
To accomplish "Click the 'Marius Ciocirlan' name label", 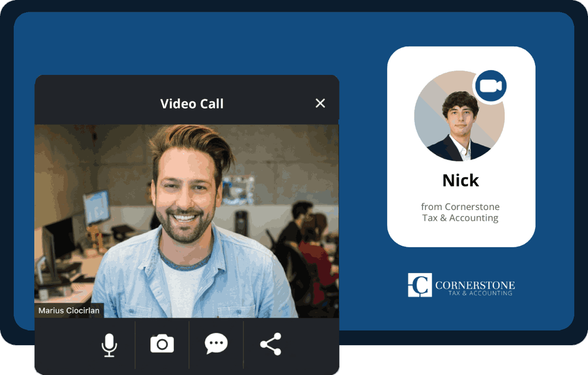I will (69, 311).
